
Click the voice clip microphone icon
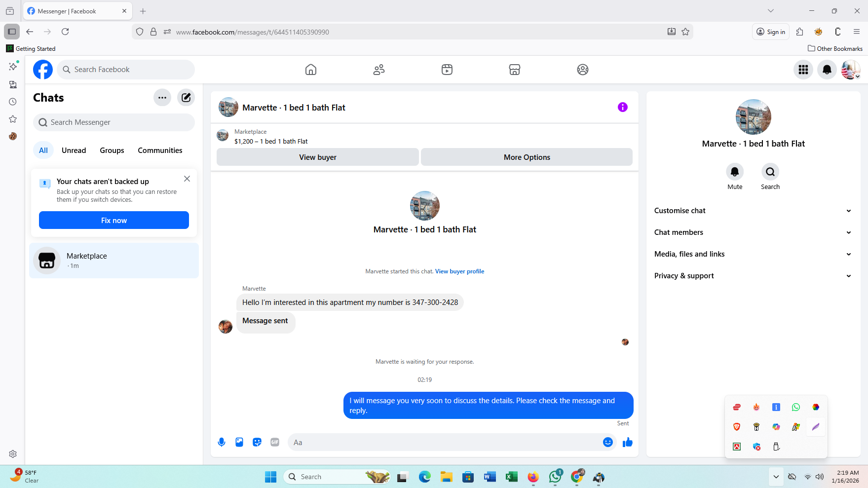tap(222, 443)
